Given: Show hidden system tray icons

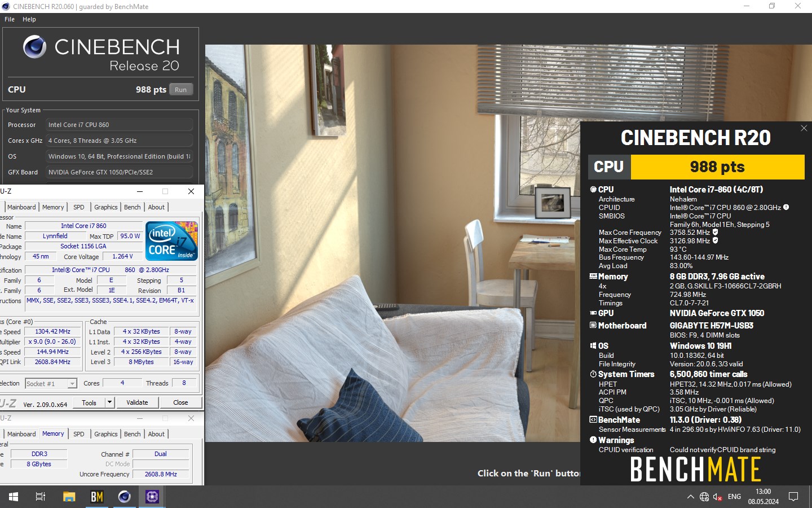Looking at the screenshot, I should point(690,497).
